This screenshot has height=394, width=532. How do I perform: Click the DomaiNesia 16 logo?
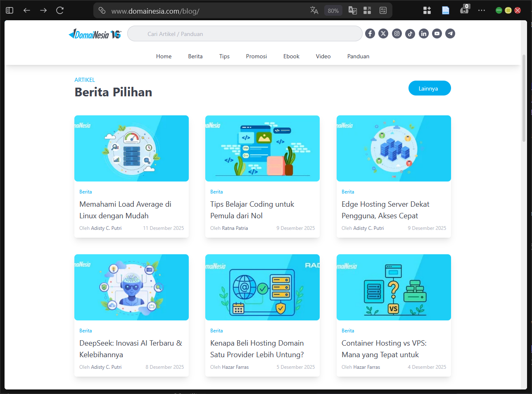coord(95,34)
